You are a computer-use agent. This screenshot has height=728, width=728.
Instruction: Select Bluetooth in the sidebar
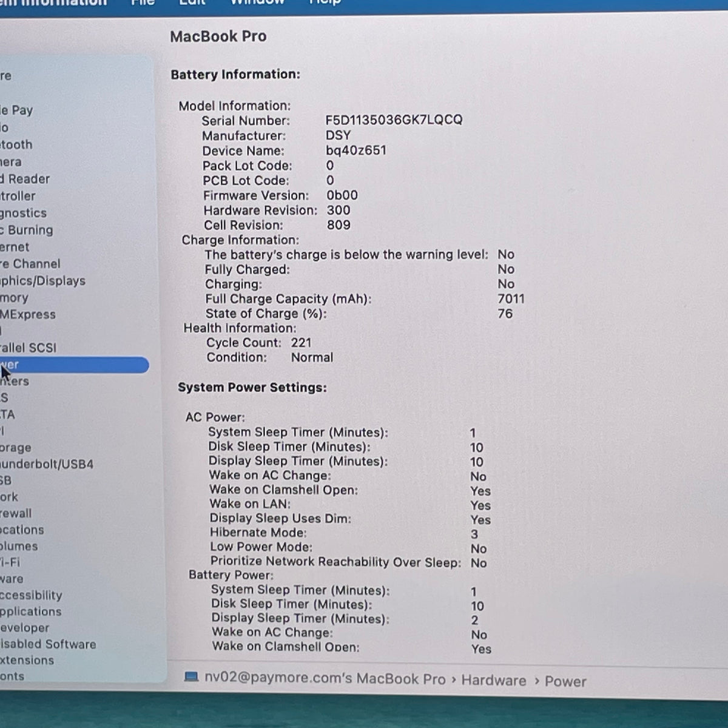click(x=16, y=144)
